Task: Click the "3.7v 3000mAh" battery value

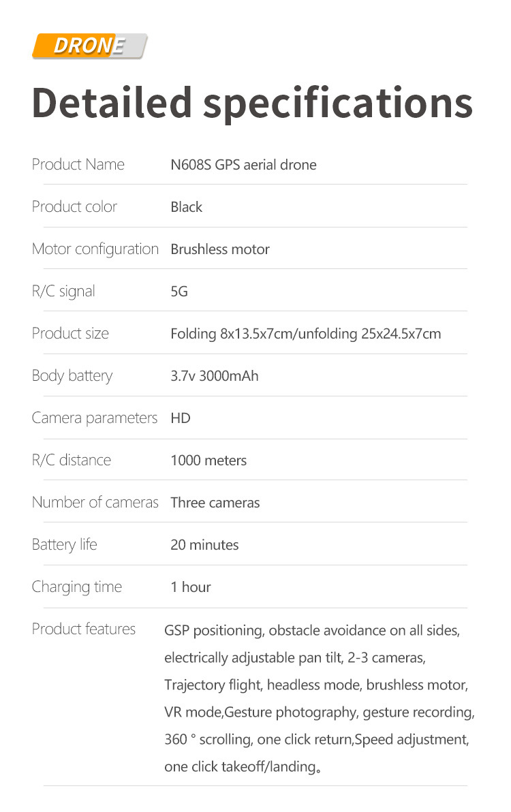Action: [x=215, y=376]
